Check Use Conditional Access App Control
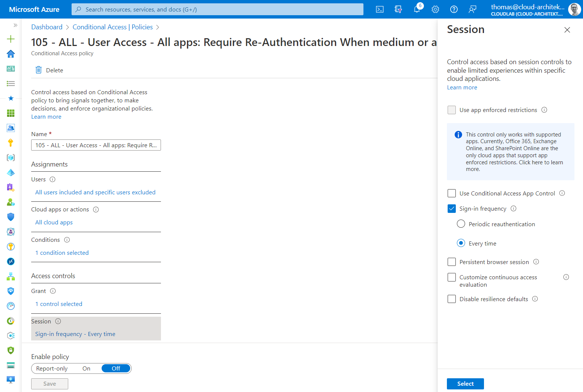583x392 pixels. [452, 193]
